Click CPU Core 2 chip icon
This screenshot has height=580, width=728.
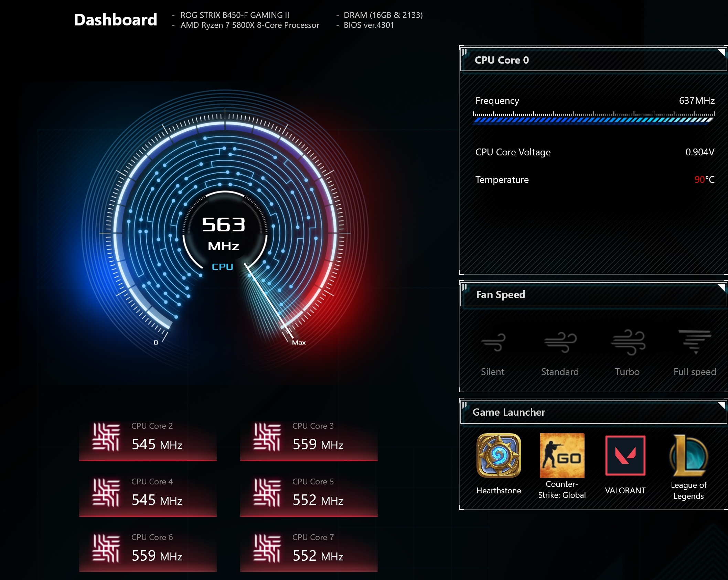point(106,437)
